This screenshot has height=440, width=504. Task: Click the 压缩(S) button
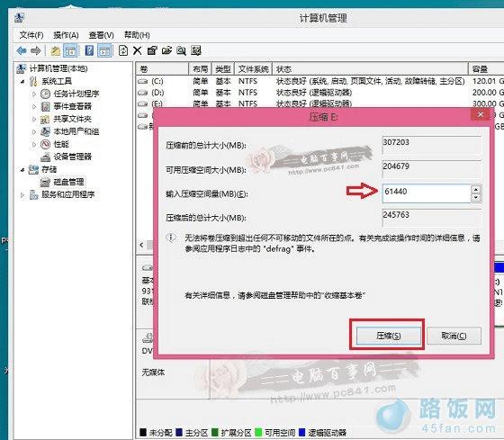coord(388,336)
